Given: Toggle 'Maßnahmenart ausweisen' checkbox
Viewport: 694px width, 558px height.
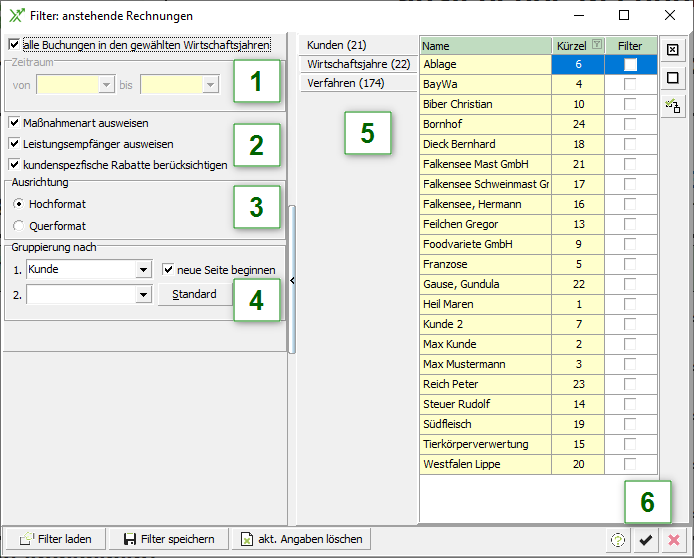Looking at the screenshot, I should coord(14,123).
